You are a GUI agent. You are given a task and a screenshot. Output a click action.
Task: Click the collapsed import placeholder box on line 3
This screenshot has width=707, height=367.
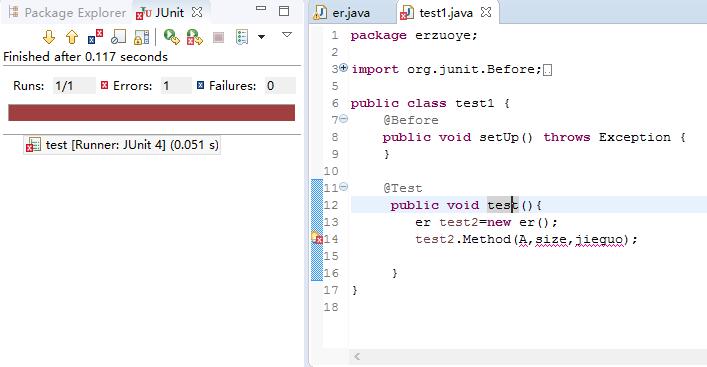547,70
